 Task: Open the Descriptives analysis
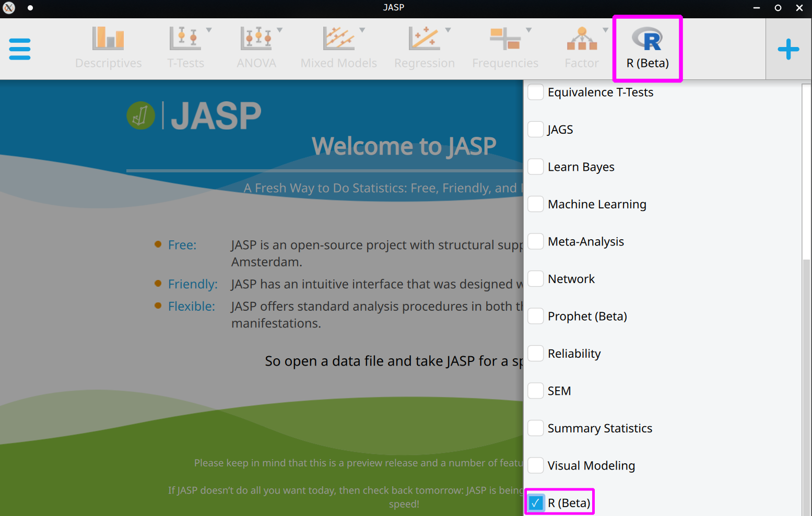pyautogui.click(x=108, y=47)
